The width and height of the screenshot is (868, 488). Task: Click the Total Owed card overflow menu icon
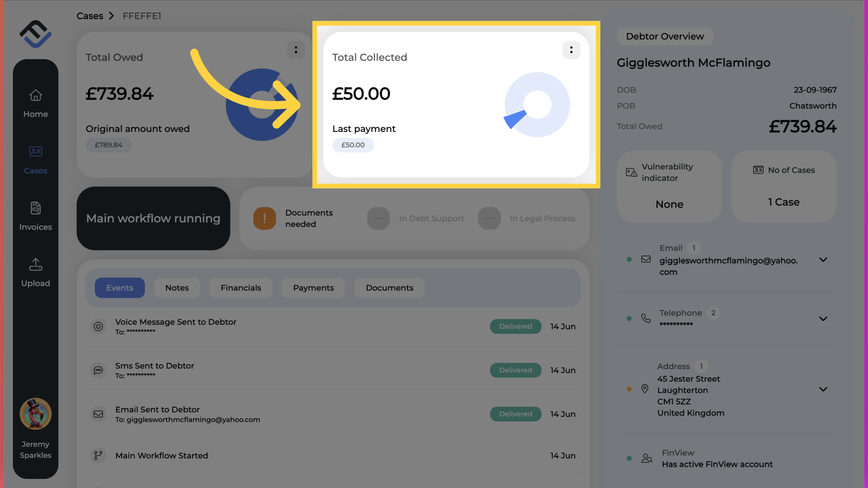click(295, 49)
